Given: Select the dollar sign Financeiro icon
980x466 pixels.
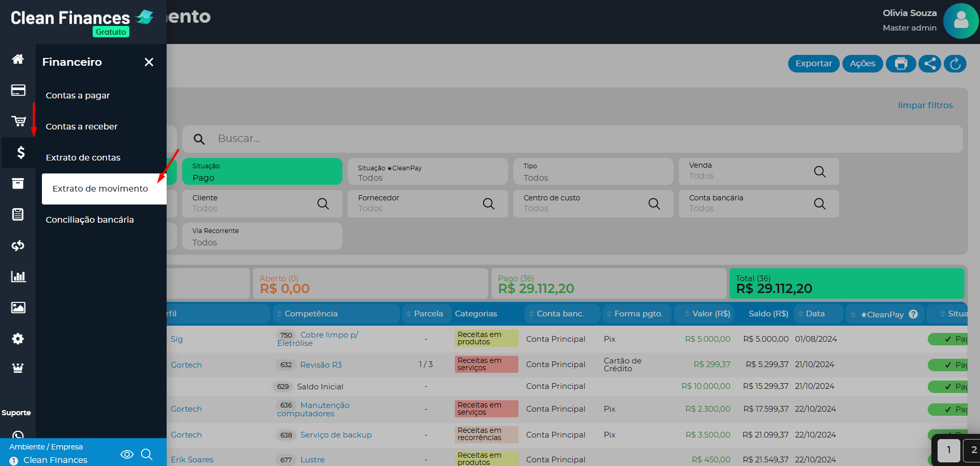Looking at the screenshot, I should pyautogui.click(x=20, y=152).
